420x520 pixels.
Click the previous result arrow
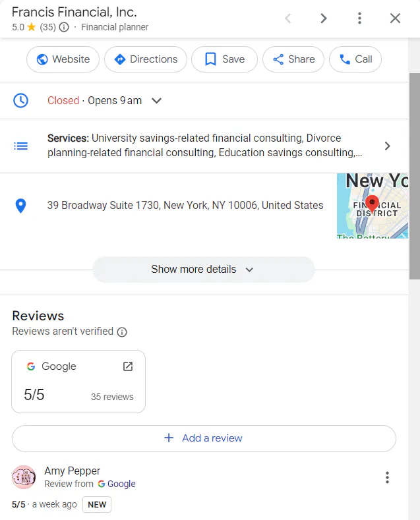pyautogui.click(x=288, y=18)
